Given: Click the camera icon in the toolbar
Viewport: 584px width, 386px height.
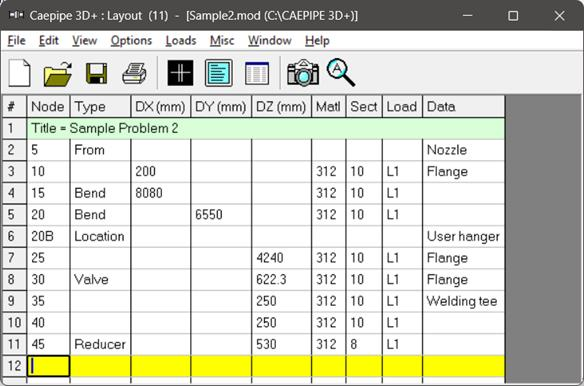Looking at the screenshot, I should tap(303, 73).
